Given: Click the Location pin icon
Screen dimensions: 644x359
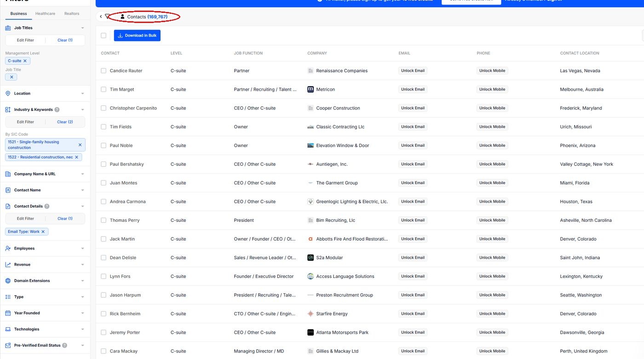Looking at the screenshot, I should (8, 93).
